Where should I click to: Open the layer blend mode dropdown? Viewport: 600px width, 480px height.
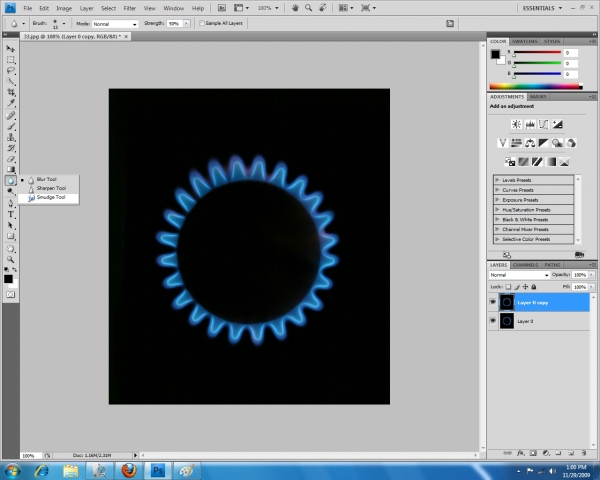tap(519, 275)
